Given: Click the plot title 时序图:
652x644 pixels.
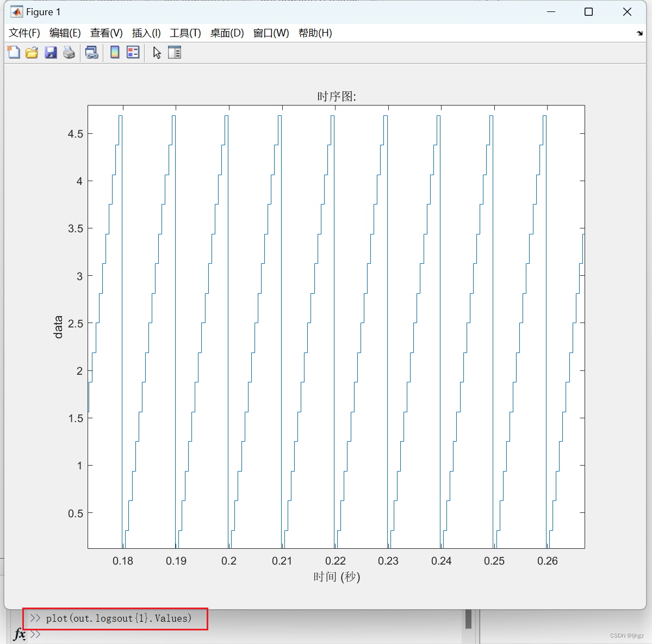Looking at the screenshot, I should pos(337,96).
